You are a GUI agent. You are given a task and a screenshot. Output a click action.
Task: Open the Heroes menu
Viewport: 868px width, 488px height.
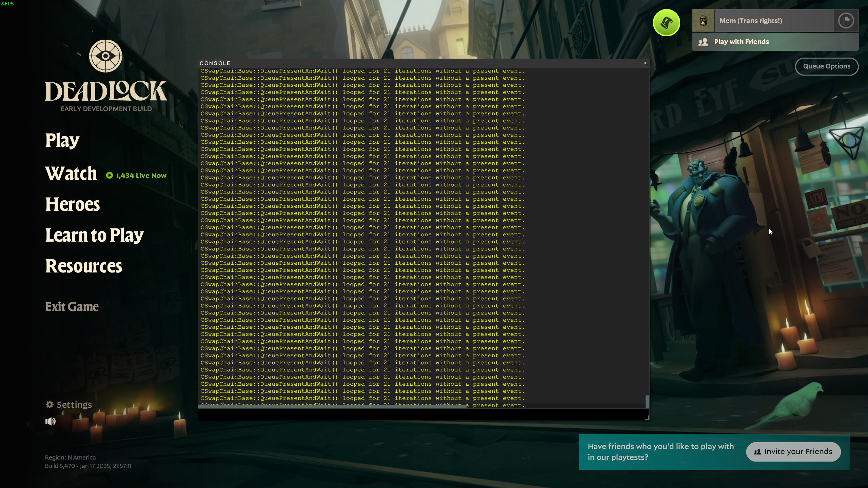point(73,204)
